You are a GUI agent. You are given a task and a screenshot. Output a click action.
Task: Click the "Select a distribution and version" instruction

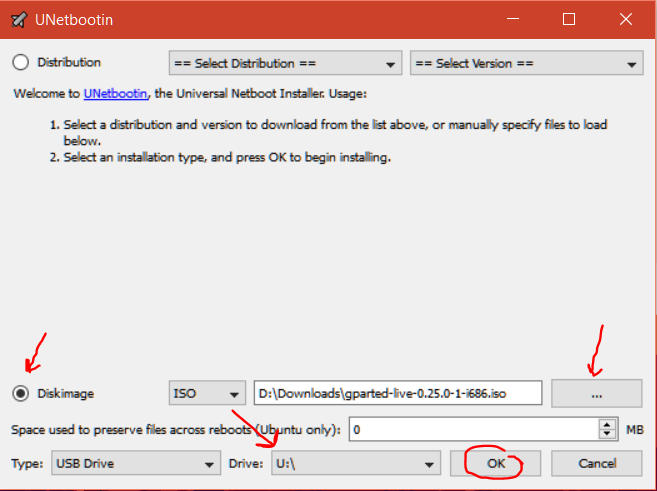(x=335, y=132)
